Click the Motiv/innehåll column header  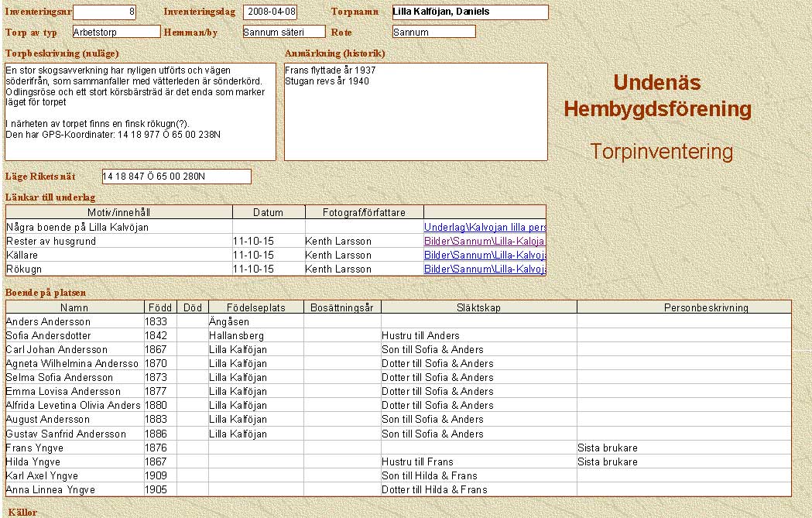coord(118,212)
